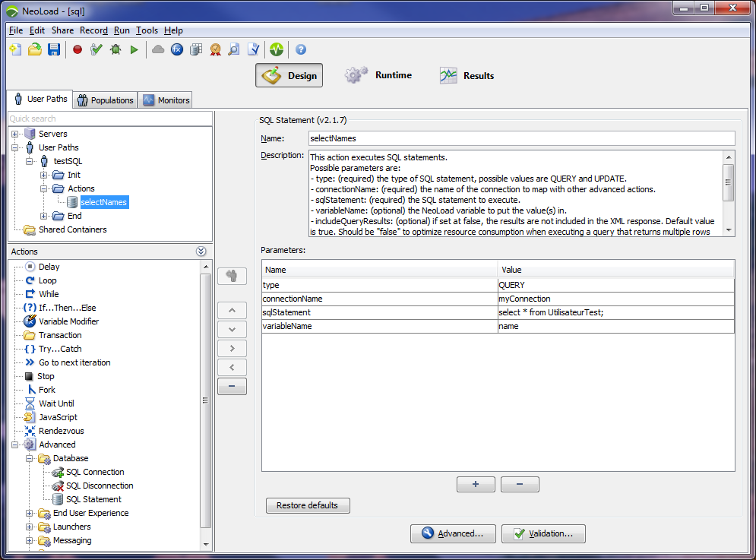Expand the Servers tree node

click(x=15, y=134)
